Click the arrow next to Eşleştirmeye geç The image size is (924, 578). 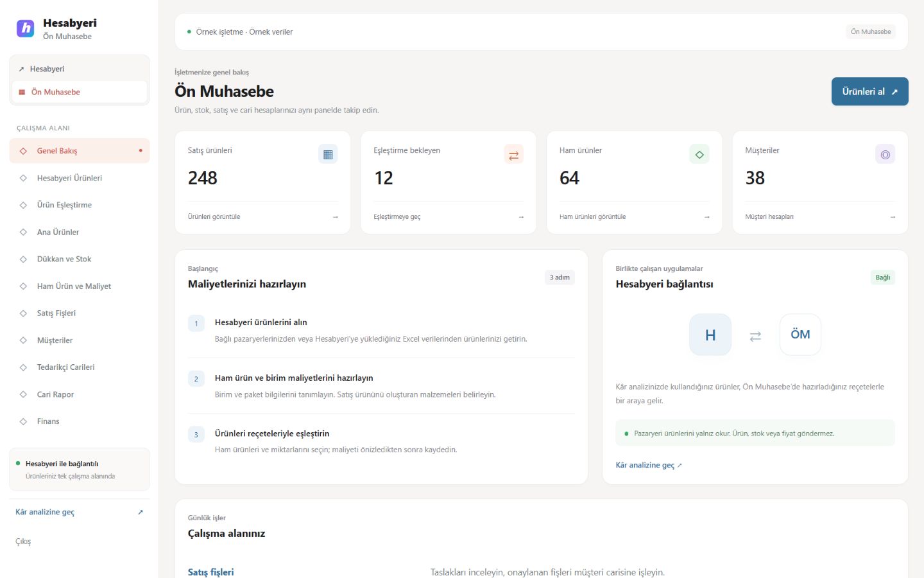(521, 217)
